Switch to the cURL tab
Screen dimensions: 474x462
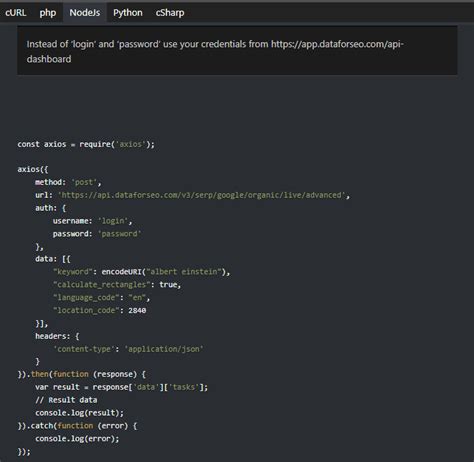click(x=16, y=13)
